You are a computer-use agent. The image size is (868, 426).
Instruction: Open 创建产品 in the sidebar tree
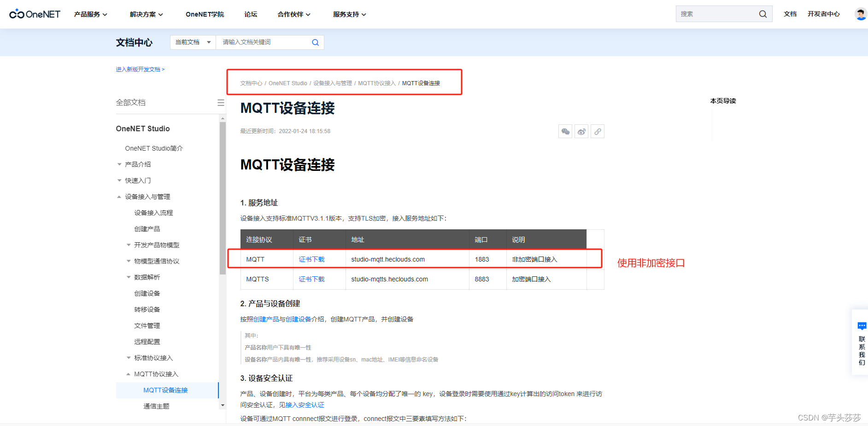(147, 229)
